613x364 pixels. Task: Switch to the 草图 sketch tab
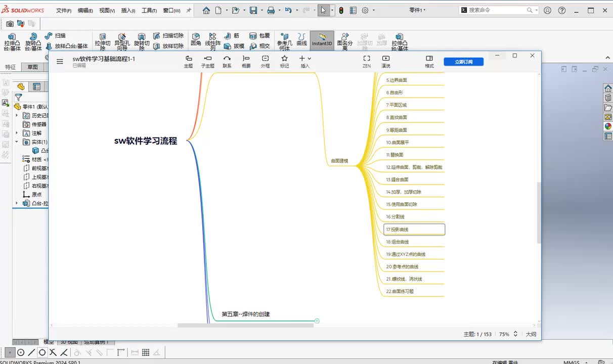(33, 67)
